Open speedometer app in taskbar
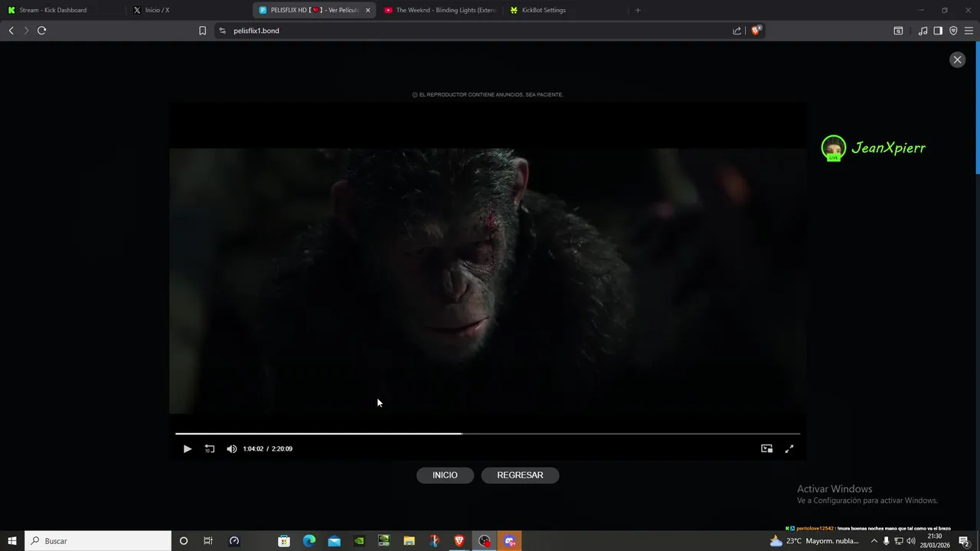Viewport: 980px width, 551px height. tap(234, 541)
